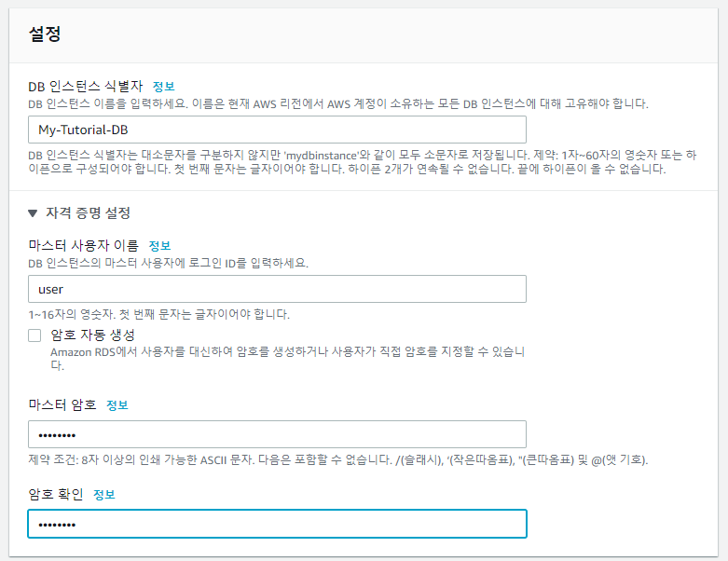Click the 암호 확인 field label
The width and height of the screenshot is (728, 561).
56,495
